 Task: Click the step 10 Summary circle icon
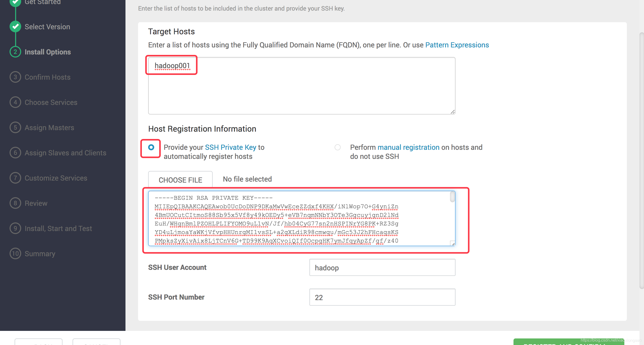[15, 253]
